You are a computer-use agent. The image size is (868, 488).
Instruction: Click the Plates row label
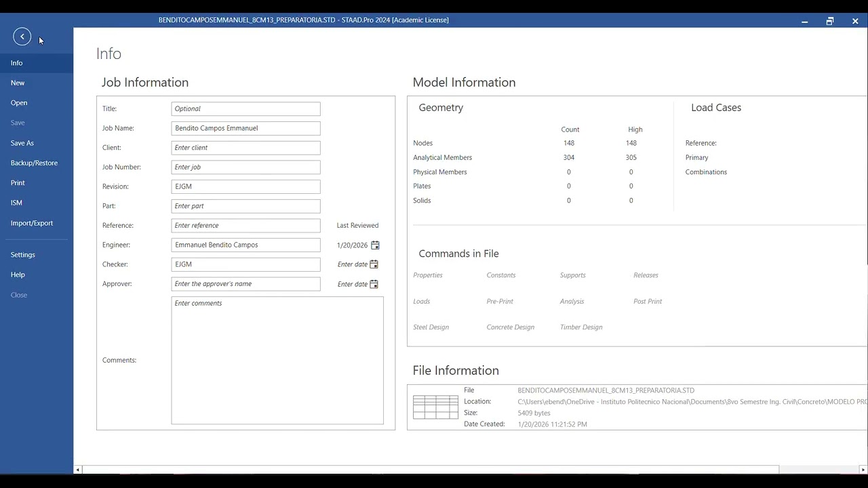click(x=422, y=186)
